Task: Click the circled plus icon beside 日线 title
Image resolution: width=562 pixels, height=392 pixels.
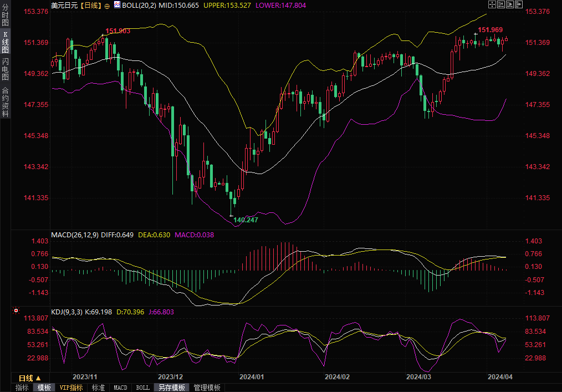Action: [107, 5]
